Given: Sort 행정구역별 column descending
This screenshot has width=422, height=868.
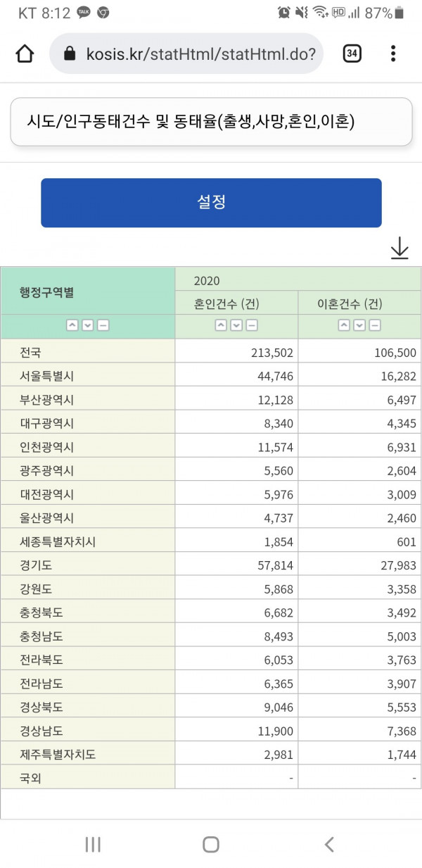Looking at the screenshot, I should (87, 325).
